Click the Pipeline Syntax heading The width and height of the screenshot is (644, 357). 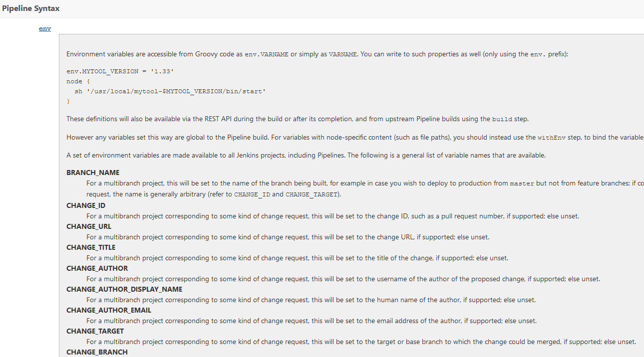[31, 9]
